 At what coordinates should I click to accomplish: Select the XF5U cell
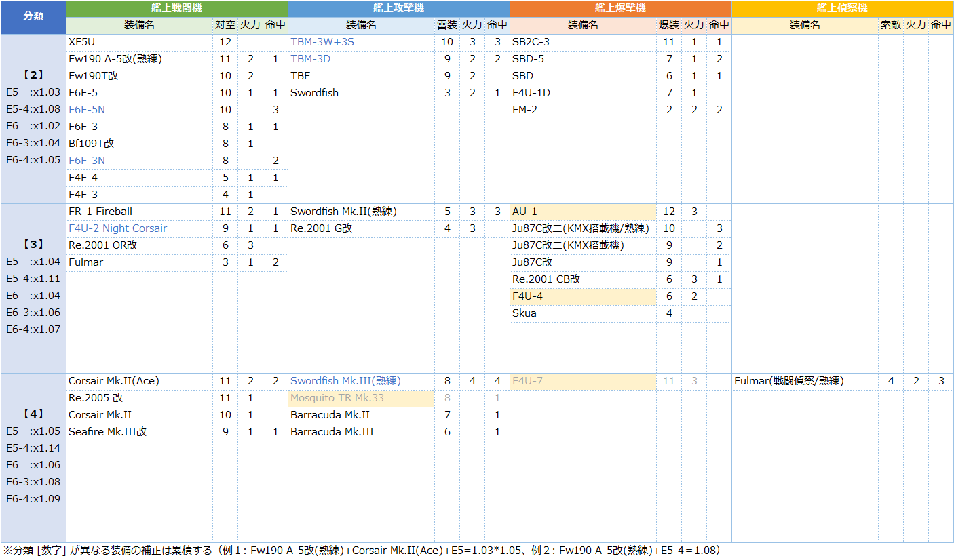pos(140,42)
